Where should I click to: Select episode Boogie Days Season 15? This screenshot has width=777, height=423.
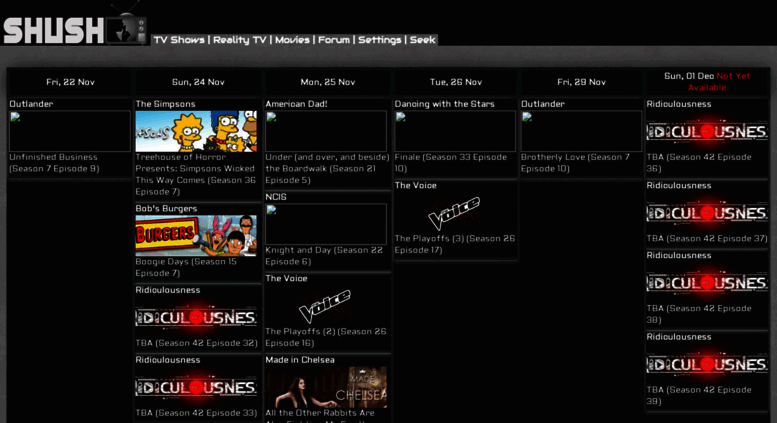[186, 267]
